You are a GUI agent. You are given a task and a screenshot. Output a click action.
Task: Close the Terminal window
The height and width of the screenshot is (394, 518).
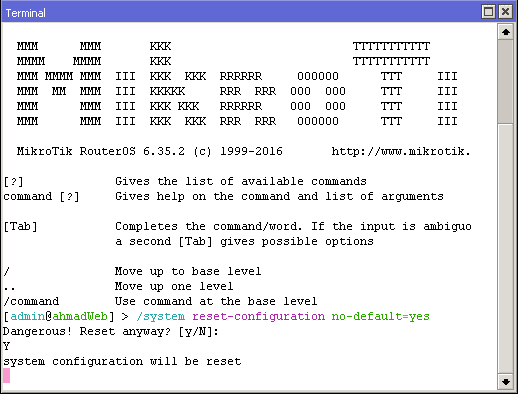point(505,12)
